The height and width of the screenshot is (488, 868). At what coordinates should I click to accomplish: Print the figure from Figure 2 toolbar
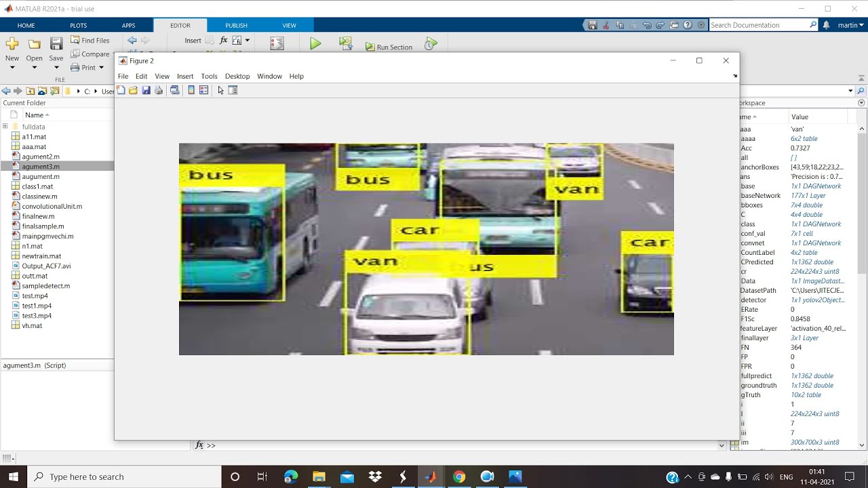click(159, 90)
